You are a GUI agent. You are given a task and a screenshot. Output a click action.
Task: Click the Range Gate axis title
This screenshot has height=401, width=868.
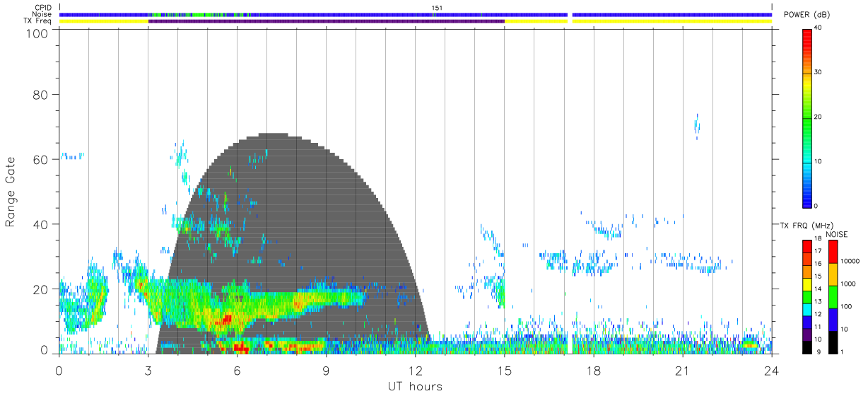[x=11, y=192]
